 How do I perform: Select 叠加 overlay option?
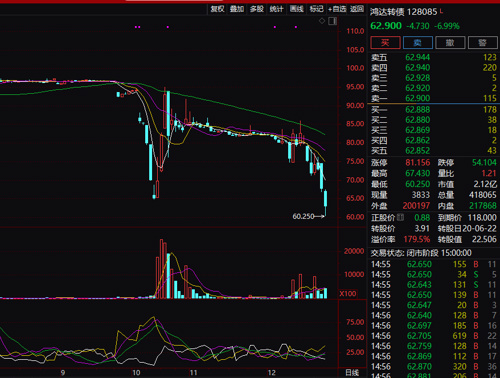(x=237, y=9)
